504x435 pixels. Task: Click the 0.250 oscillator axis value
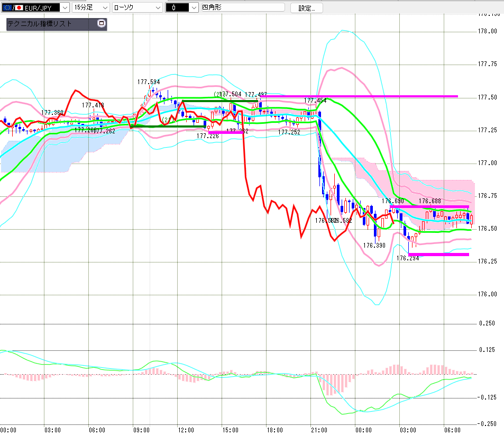tap(487, 323)
